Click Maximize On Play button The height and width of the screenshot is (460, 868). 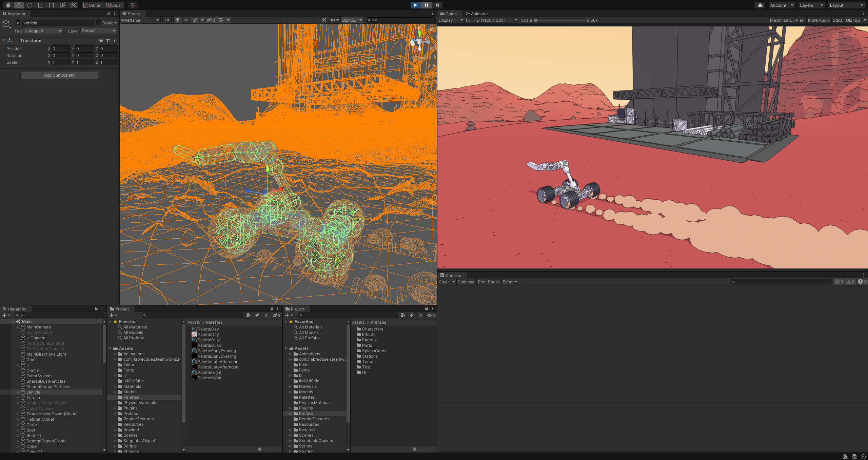787,20
